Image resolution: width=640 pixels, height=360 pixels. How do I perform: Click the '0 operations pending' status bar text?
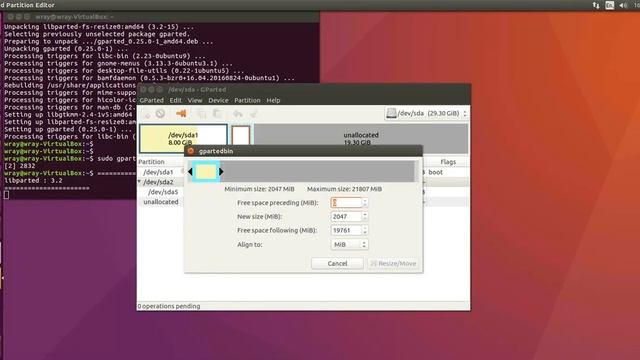click(x=169, y=306)
